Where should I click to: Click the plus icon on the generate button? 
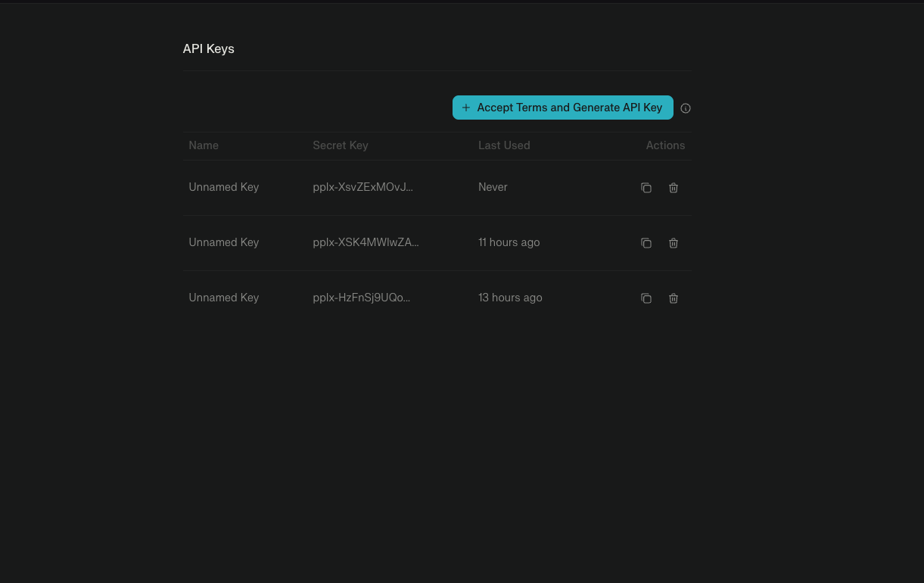[x=466, y=108]
